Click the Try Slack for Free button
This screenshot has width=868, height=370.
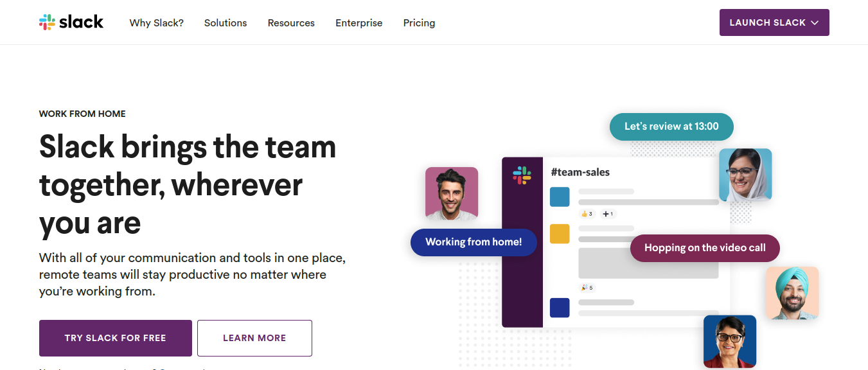pos(116,338)
